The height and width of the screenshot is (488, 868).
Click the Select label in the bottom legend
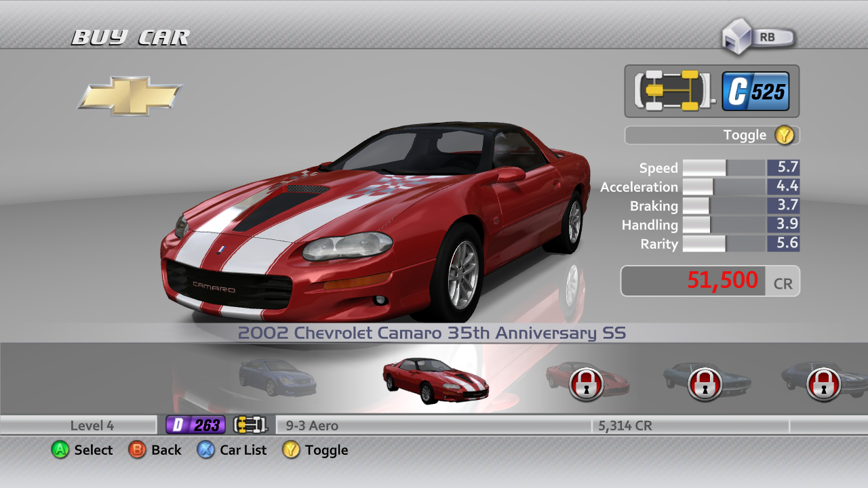tap(94, 450)
